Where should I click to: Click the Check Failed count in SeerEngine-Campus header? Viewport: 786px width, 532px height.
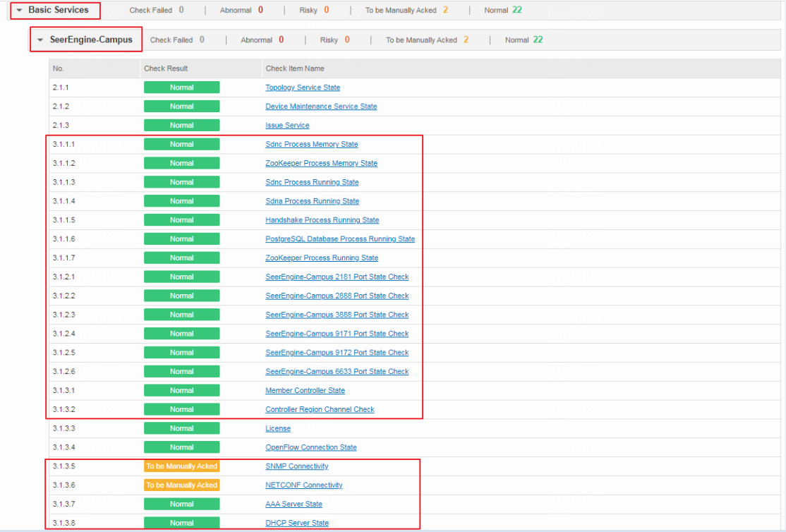[x=202, y=40]
